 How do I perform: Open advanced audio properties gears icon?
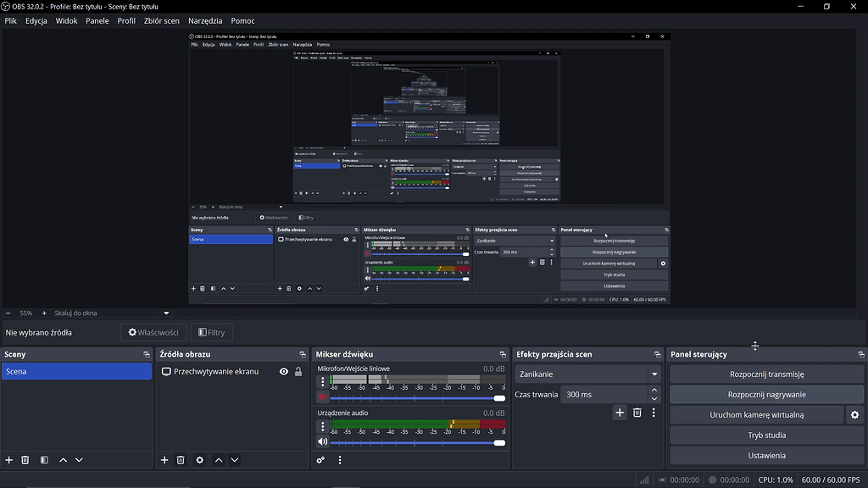(320, 460)
